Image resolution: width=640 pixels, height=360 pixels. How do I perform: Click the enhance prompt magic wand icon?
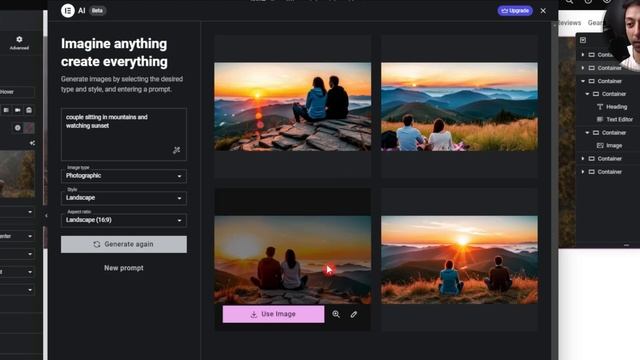click(176, 150)
